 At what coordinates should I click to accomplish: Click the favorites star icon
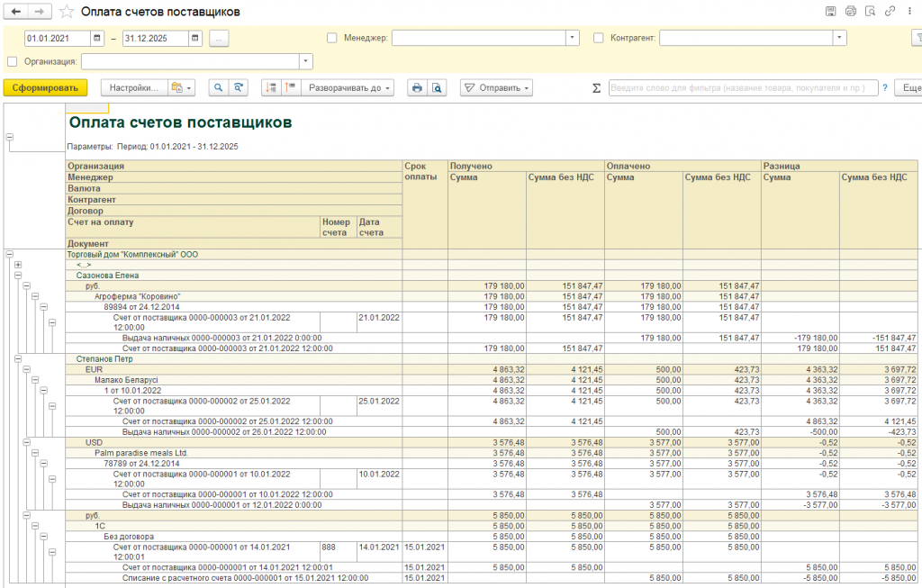coord(67,12)
